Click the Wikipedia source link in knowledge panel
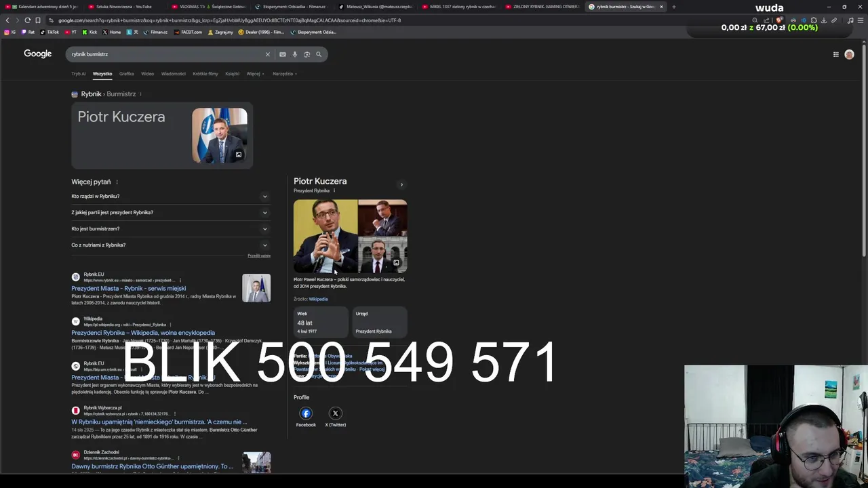 coord(318,299)
